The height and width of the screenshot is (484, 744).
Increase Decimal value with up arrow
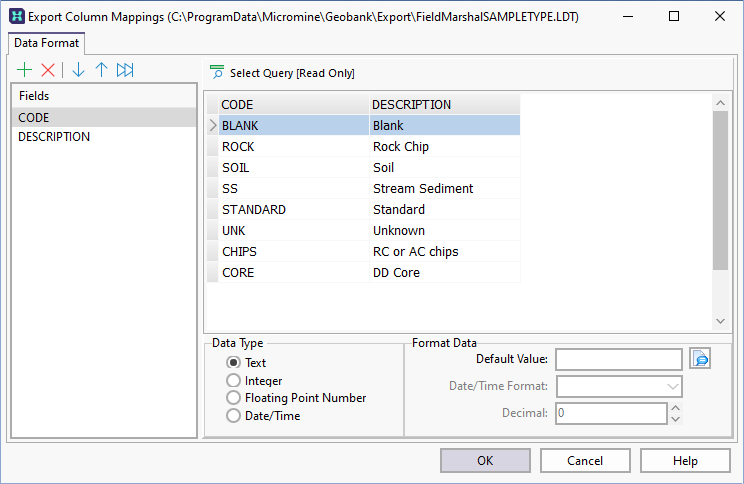coord(675,407)
